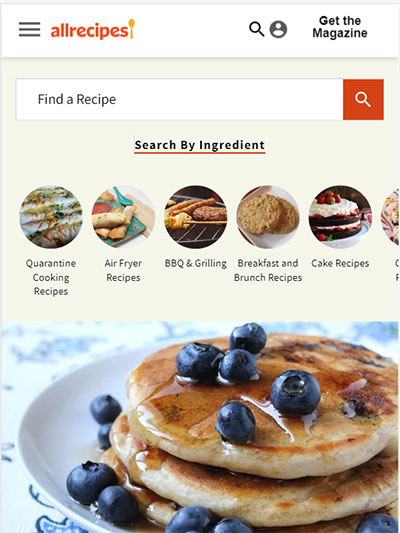Select the BBQ & Grilling category image
This screenshot has width=400, height=533.
(196, 217)
